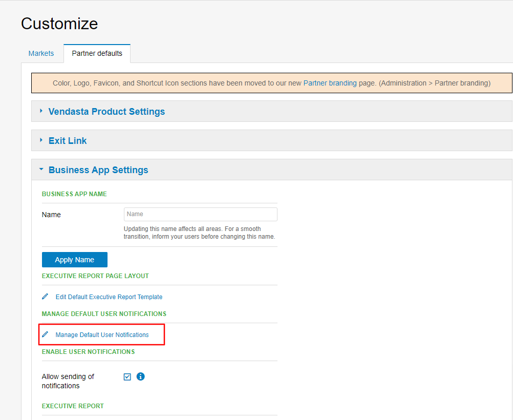Screen dimensions: 513x420
Task: Click the pencil icon beside Edit Default Executive Report Template
Action: (x=45, y=297)
